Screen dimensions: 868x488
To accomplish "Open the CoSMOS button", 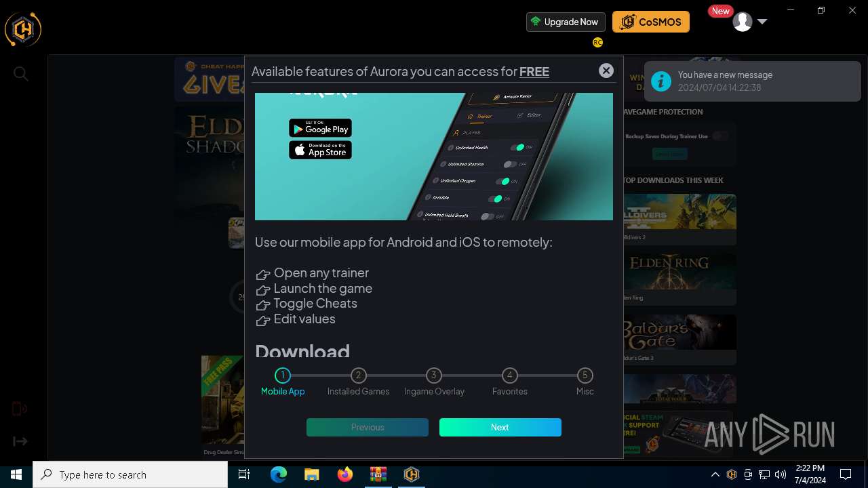I will [x=651, y=22].
